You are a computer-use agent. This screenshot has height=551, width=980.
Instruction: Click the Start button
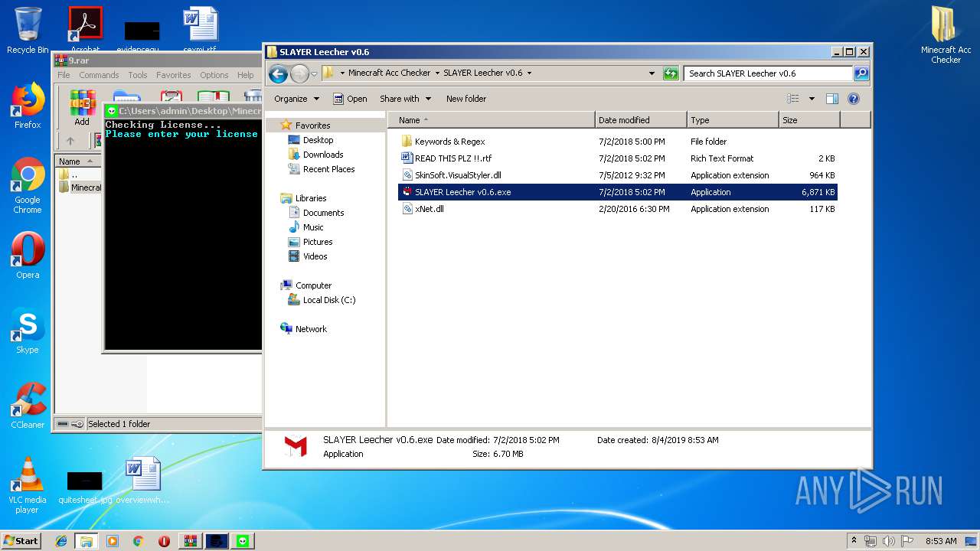pos(21,541)
